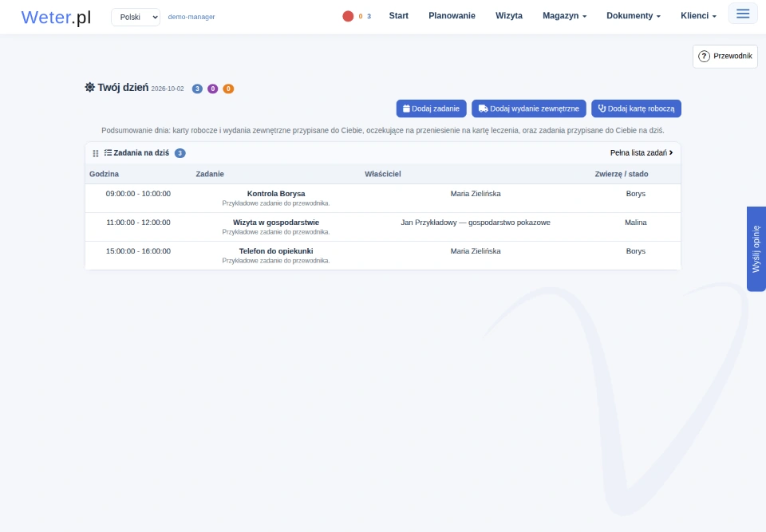Viewport: 766px width, 532px height.
Task: Click Dodaj wydanie zewnętrzne button
Action: pos(528,108)
